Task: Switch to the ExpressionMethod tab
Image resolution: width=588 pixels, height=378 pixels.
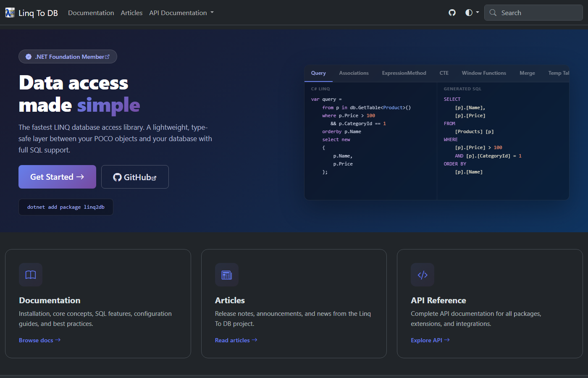Action: [404, 73]
